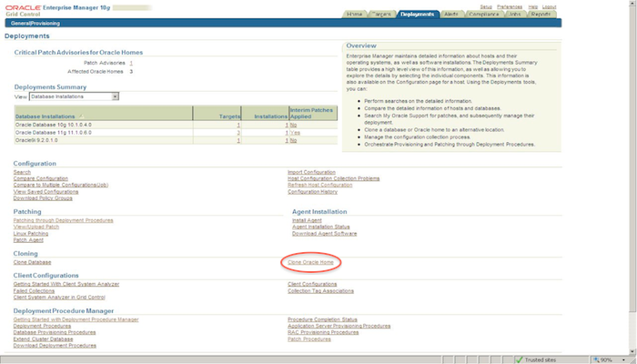Open the View dropdown showing Database Installations
This screenshot has width=637, height=364.
coord(74,96)
